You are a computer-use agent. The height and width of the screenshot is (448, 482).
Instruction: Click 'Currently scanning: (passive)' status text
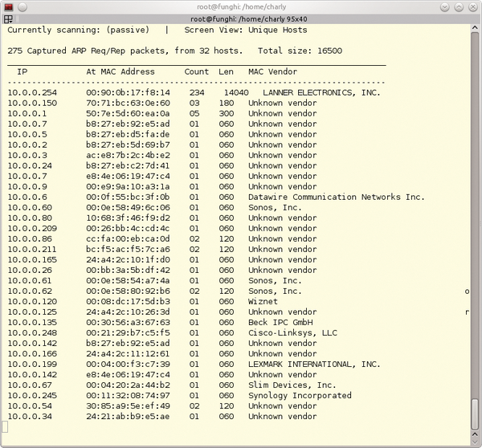[79, 30]
